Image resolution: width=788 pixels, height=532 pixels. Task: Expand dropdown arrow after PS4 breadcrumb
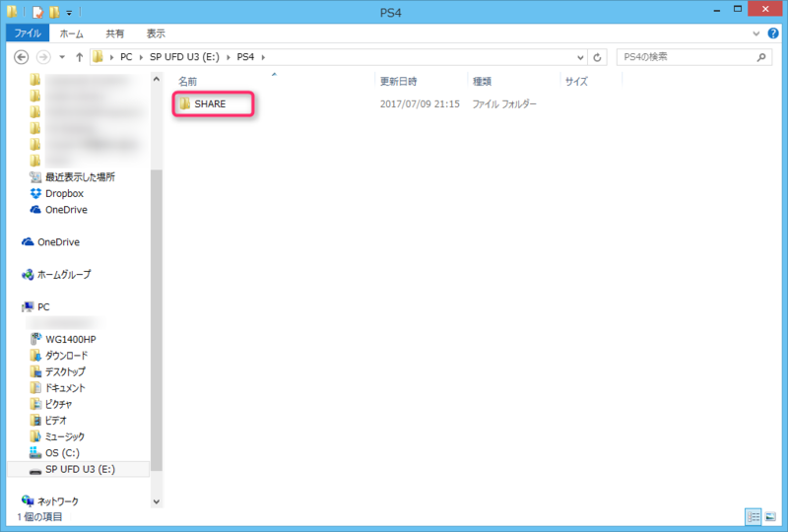coord(263,57)
